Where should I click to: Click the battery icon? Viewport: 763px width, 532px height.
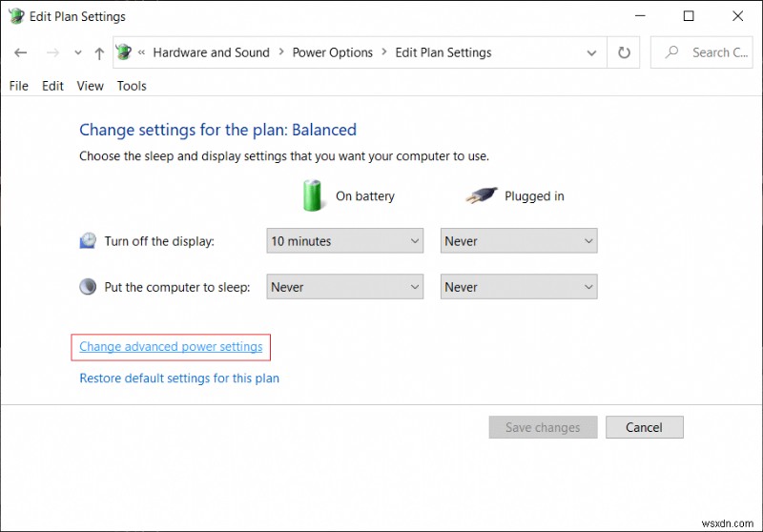pos(313,195)
